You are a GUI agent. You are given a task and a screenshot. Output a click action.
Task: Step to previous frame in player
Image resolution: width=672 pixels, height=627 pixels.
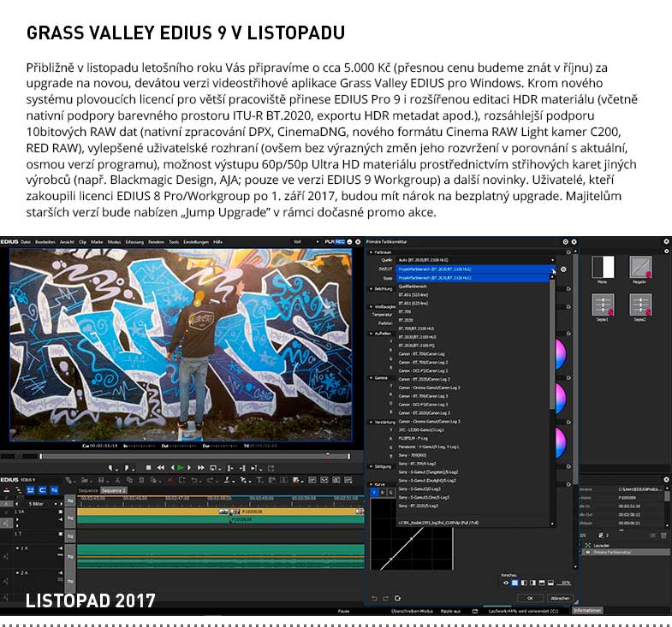[x=172, y=468]
